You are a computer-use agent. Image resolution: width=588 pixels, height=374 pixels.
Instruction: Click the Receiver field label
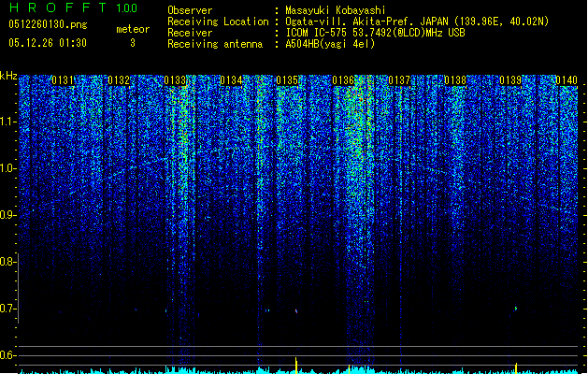point(190,33)
